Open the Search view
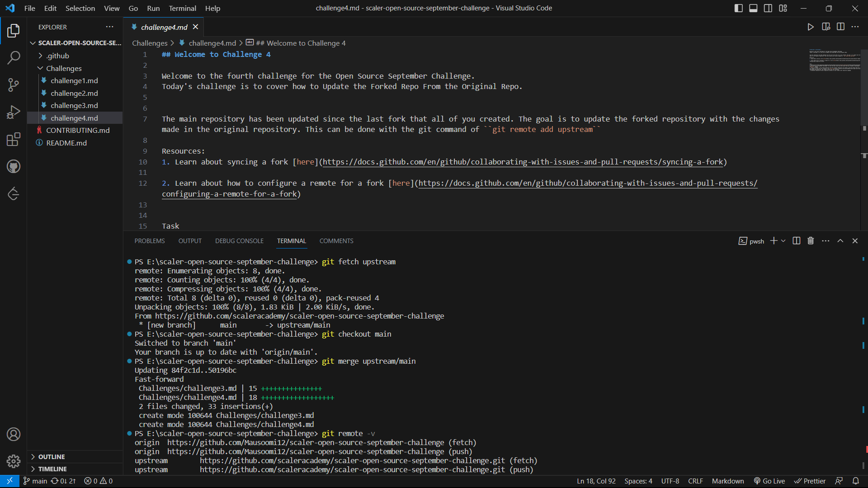This screenshot has width=868, height=488. pos(14,58)
